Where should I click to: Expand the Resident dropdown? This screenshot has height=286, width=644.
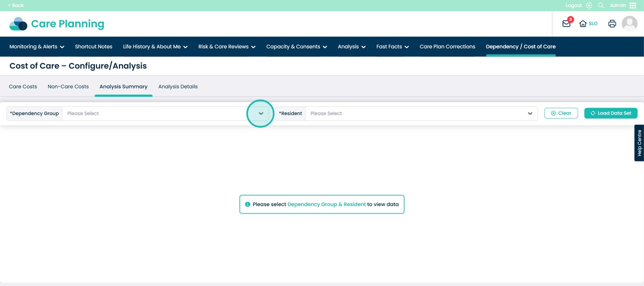(530, 114)
